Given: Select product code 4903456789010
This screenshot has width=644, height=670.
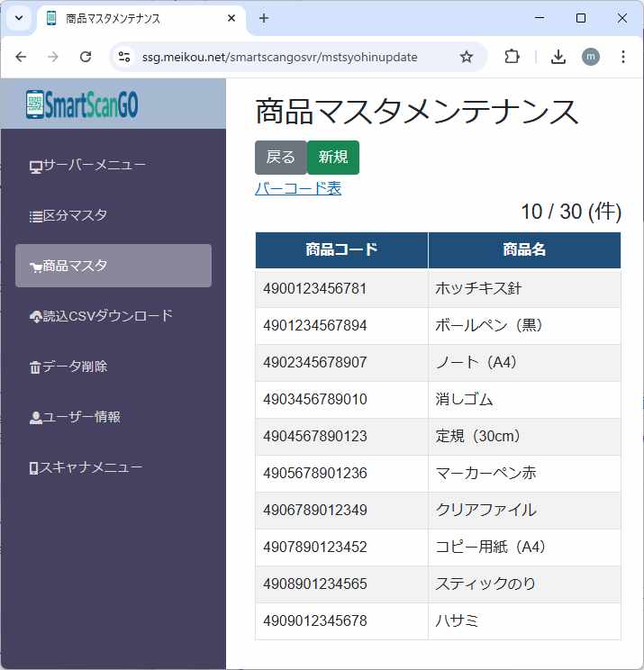Looking at the screenshot, I should pos(315,400).
